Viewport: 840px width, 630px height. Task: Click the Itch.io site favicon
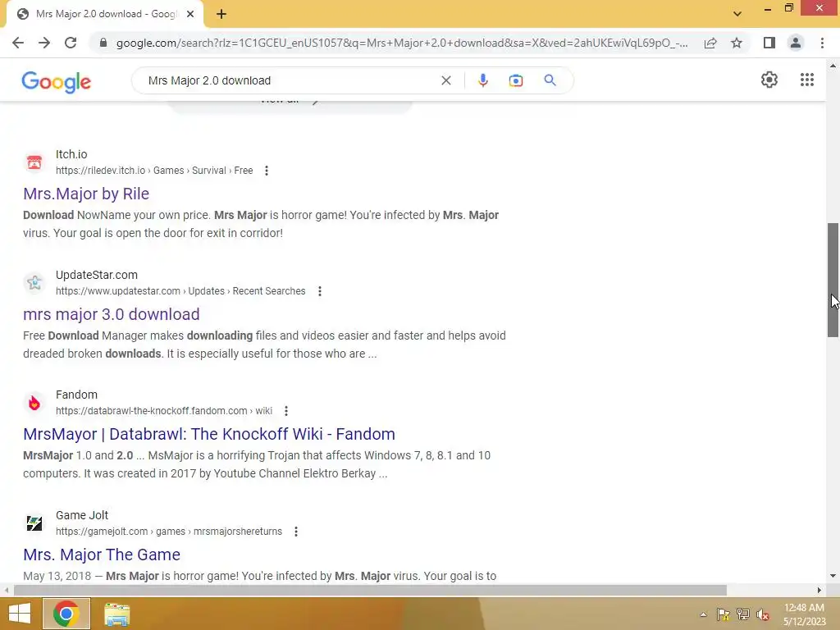coord(34,162)
